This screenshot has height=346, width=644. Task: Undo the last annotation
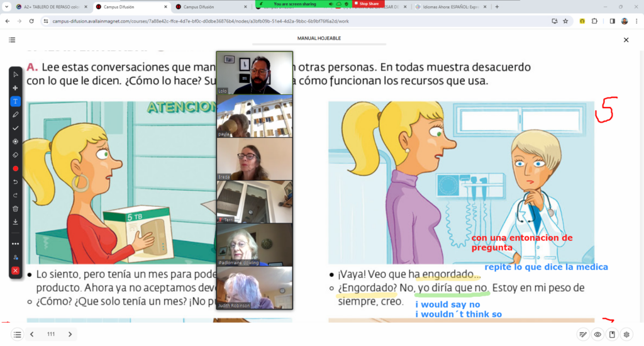pos(16,182)
